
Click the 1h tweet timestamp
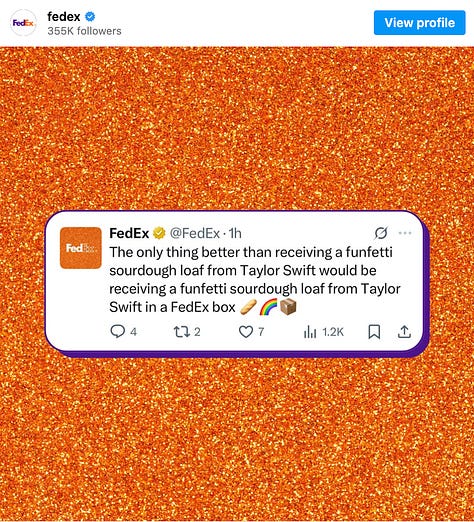pos(235,233)
